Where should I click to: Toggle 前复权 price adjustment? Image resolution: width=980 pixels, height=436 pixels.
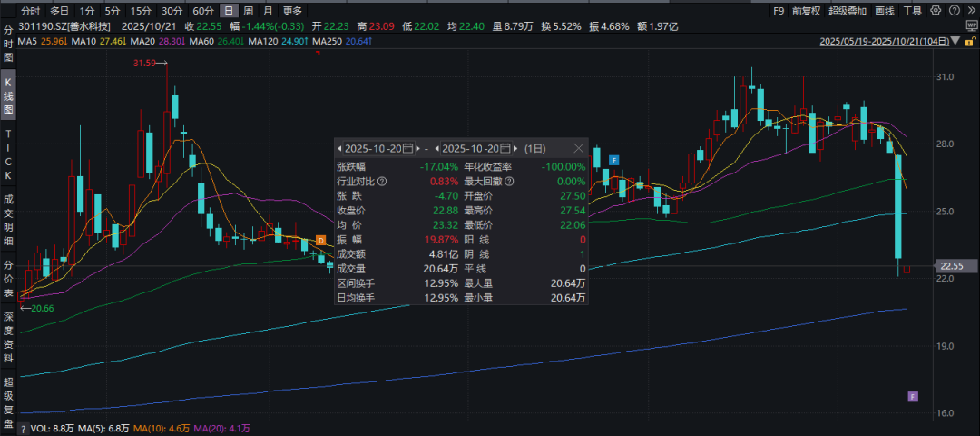(x=805, y=11)
